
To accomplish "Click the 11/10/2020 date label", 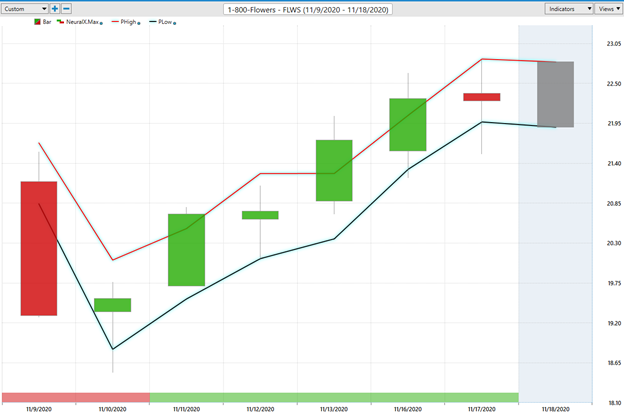I will coord(113,409).
